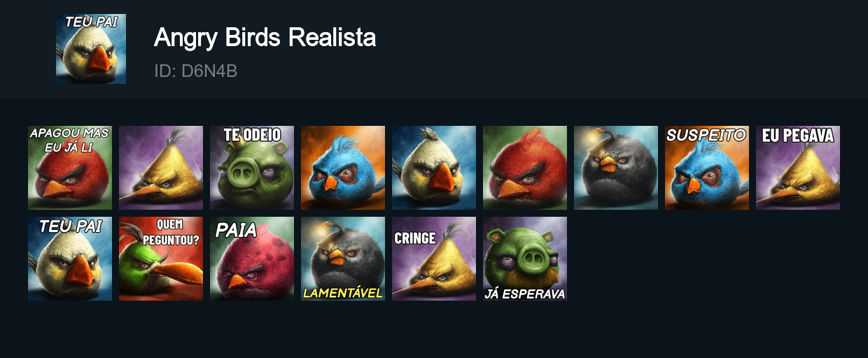Choose the 'SUSPEITO' blue bird sticker
Screen dimensions: 868x358
707,168
